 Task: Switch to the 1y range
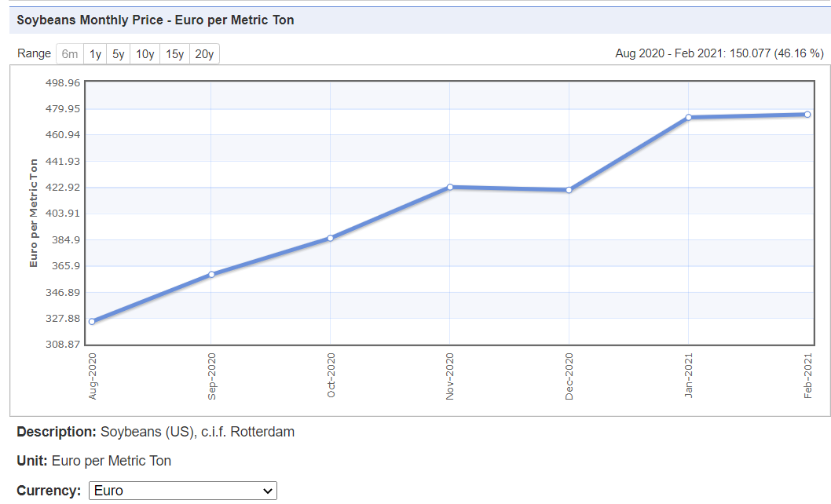click(x=95, y=54)
